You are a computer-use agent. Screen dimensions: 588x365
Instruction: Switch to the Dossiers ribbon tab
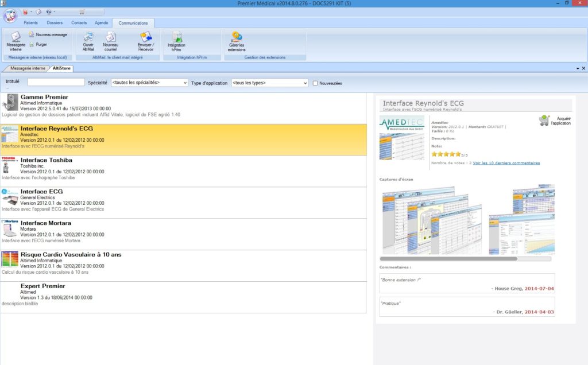click(55, 23)
